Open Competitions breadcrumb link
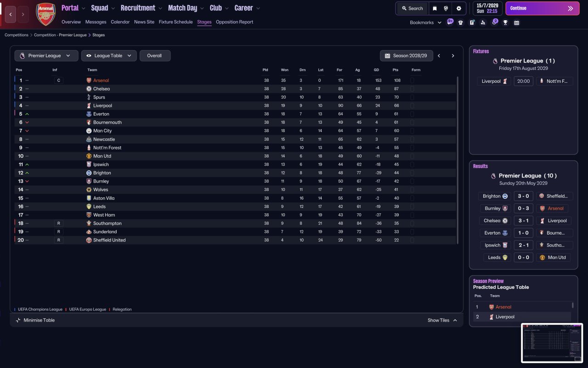This screenshot has width=588, height=368. pyautogui.click(x=17, y=35)
